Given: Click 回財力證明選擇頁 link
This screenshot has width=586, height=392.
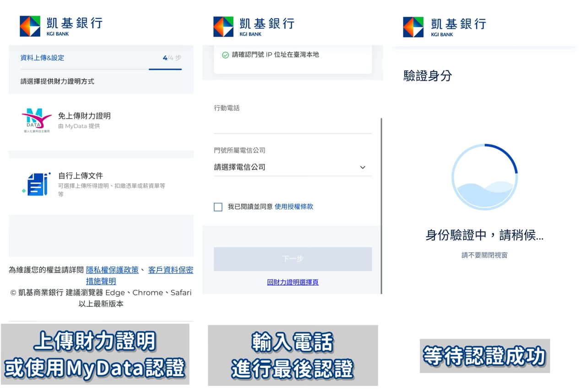Looking at the screenshot, I should coord(293,282).
